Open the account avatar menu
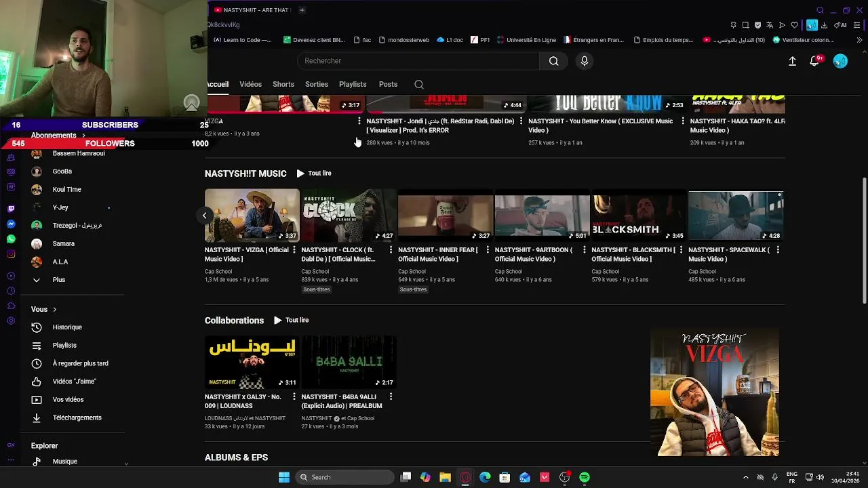Image resolution: width=868 pixels, height=488 pixels. pos(840,61)
